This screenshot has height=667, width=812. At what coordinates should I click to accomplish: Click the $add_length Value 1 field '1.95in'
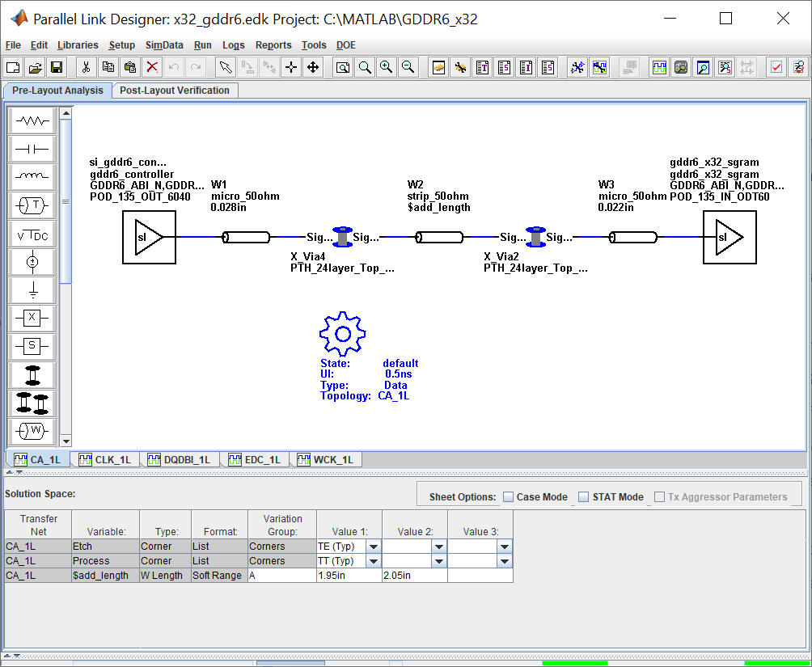349,576
